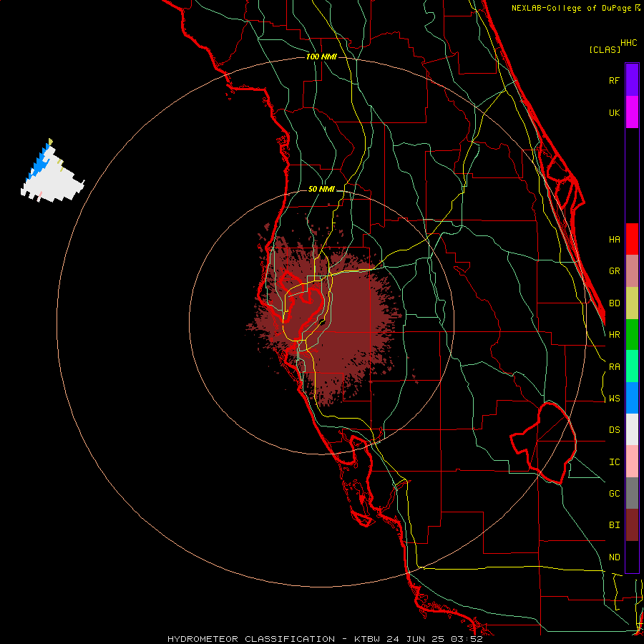The width and height of the screenshot is (644, 644).
Task: Click the blue wet snow echo patch
Action: click(x=40, y=163)
